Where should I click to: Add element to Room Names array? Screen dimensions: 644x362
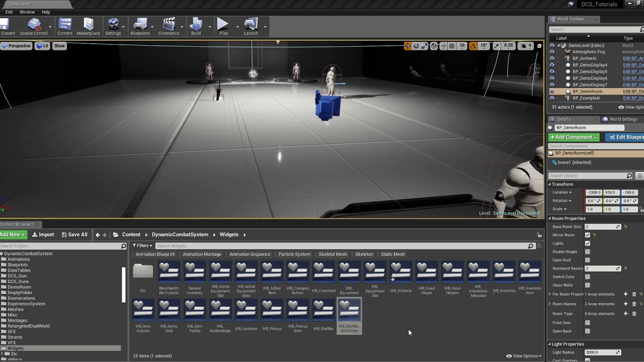(x=626, y=304)
